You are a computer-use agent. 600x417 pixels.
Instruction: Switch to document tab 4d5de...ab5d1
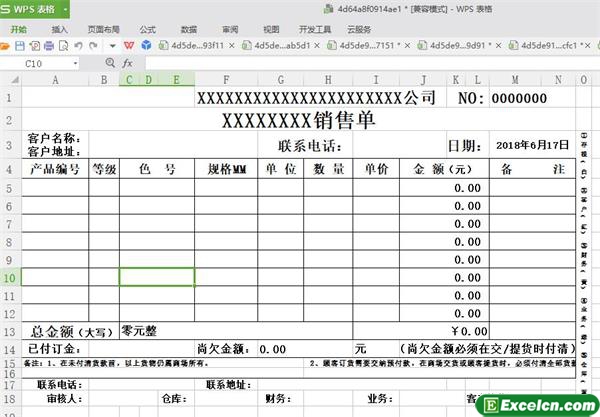point(277,46)
